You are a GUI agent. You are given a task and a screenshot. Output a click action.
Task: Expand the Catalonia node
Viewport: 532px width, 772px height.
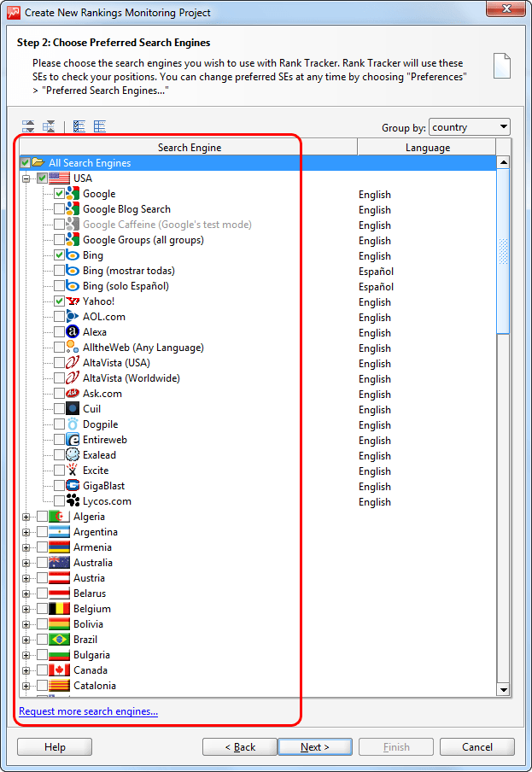point(26,686)
